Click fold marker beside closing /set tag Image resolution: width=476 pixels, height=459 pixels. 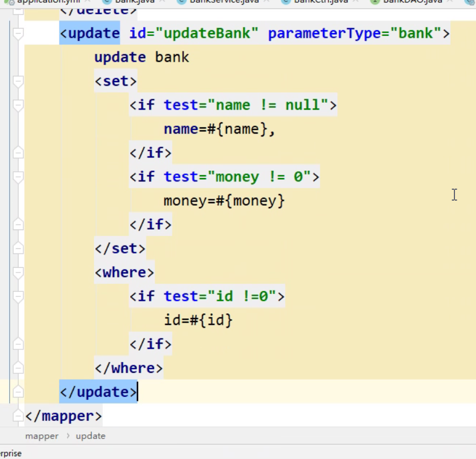pyautogui.click(x=18, y=249)
